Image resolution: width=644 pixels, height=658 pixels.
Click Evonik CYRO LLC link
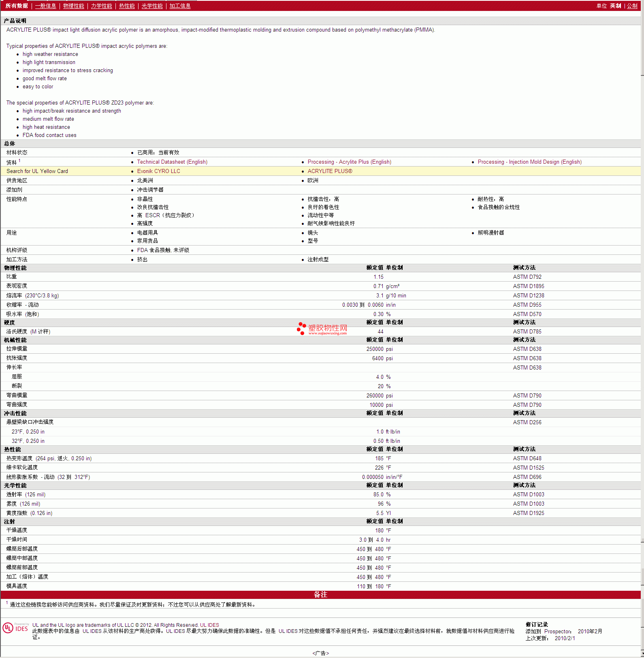click(x=158, y=171)
